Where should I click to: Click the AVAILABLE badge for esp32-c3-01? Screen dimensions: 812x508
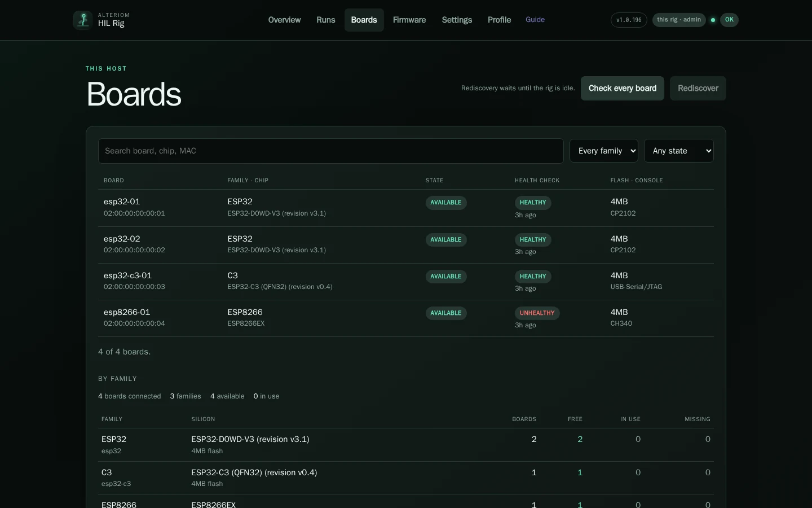[446, 277]
